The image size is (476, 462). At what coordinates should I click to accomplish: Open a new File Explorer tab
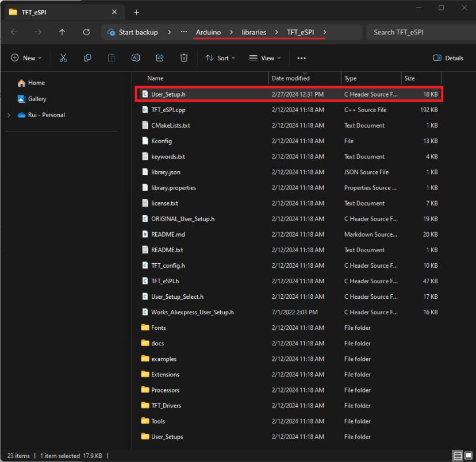136,12
